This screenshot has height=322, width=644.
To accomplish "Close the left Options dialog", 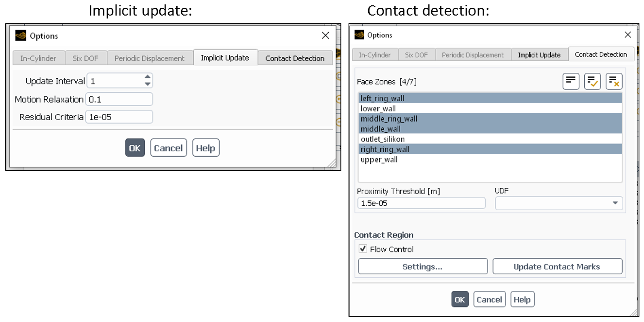I will pos(325,36).
